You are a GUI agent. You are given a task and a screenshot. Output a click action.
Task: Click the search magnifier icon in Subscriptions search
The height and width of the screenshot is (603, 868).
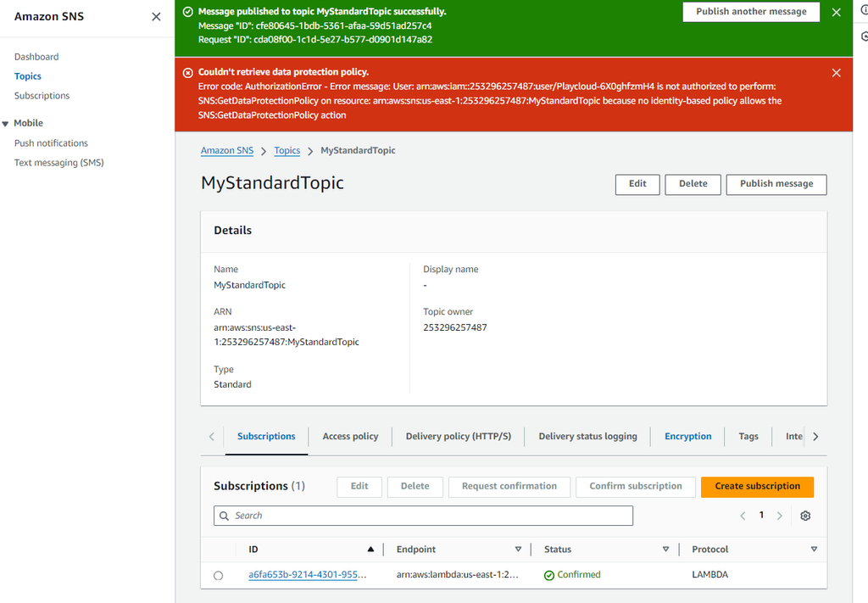point(224,515)
